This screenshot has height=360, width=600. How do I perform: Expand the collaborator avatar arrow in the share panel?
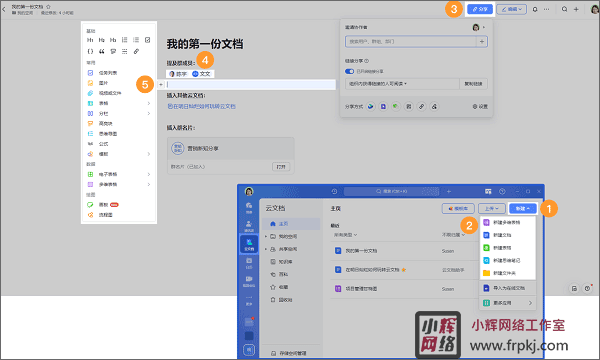point(484,27)
